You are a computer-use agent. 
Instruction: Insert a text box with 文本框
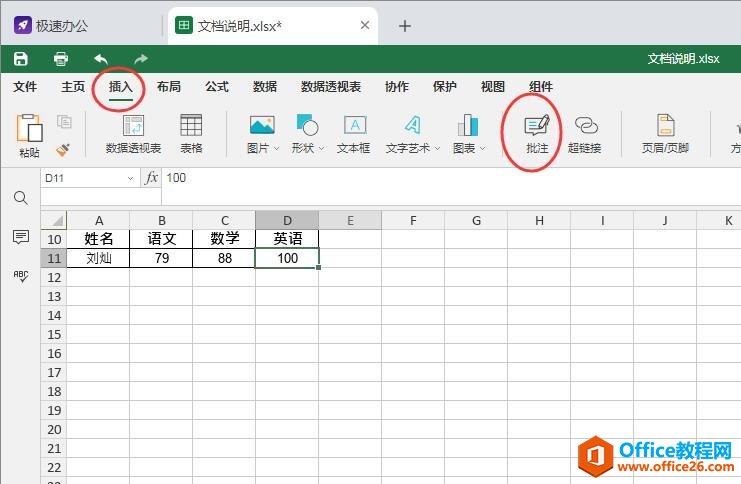(x=355, y=126)
